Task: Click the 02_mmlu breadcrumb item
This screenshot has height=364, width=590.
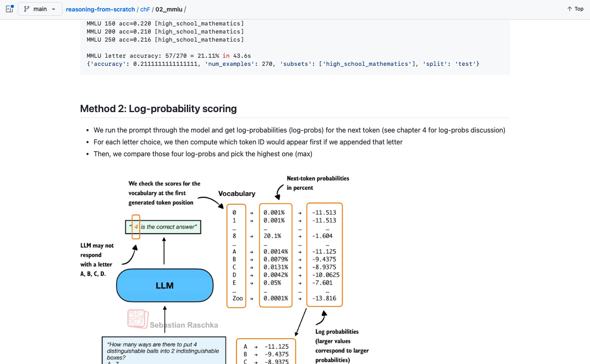Action: [x=169, y=9]
